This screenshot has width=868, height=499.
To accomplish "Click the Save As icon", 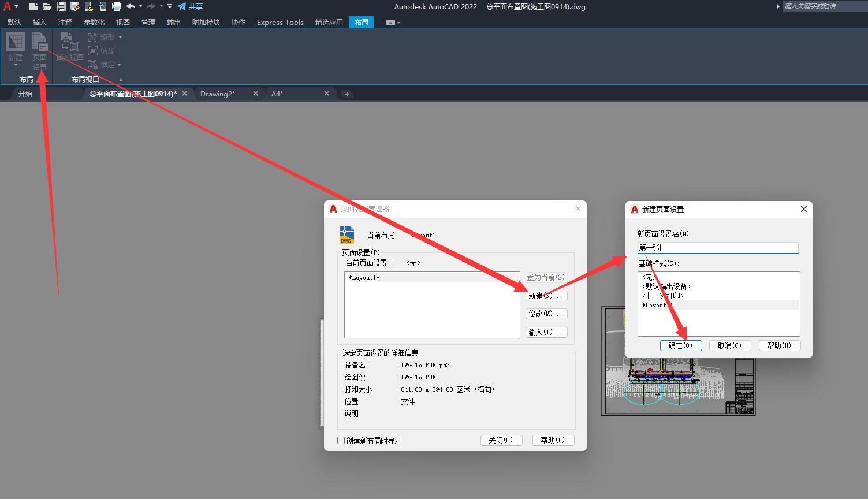I will coord(74,6).
